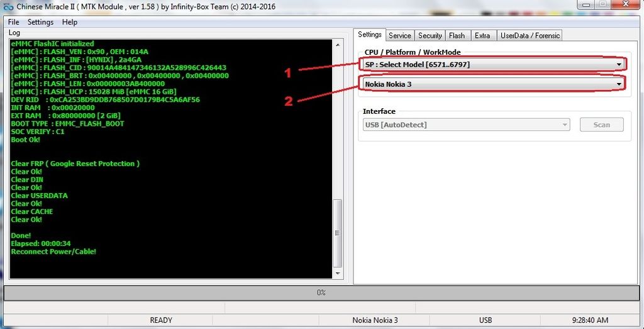Image resolution: width=644 pixels, height=329 pixels.
Task: Click the log scrollbar down arrow
Action: 337,273
